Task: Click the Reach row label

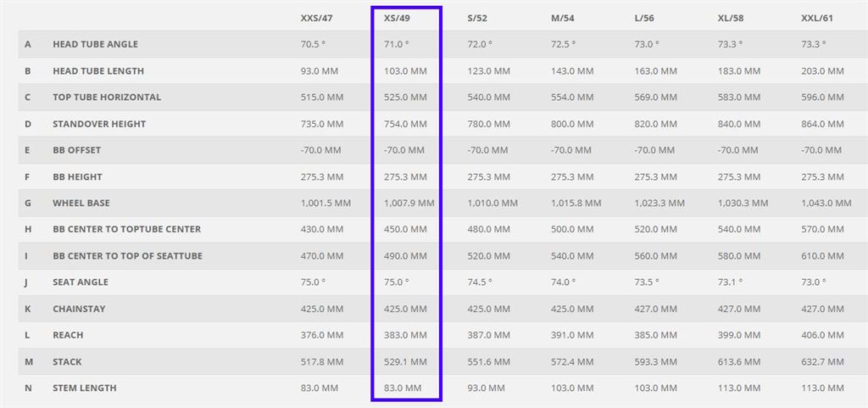Action: (x=68, y=335)
